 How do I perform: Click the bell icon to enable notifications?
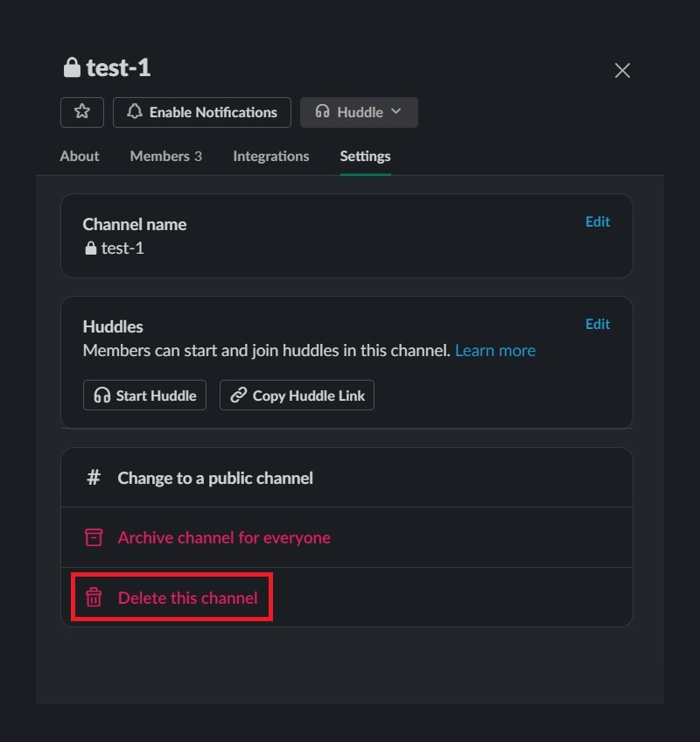135,112
